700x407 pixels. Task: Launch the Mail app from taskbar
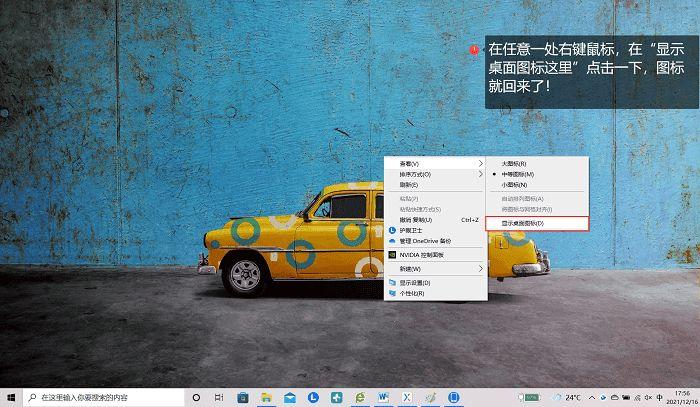290,397
